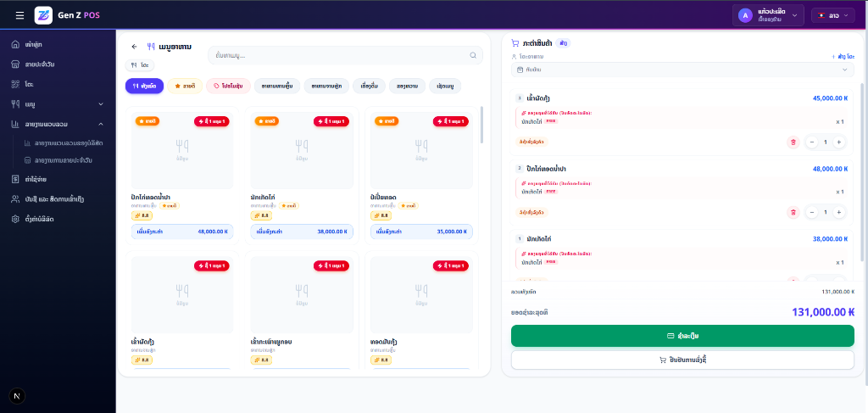Image resolution: width=868 pixels, height=413 pixels.
Task: Click the shopping cart icon in cart header
Action: 515,42
